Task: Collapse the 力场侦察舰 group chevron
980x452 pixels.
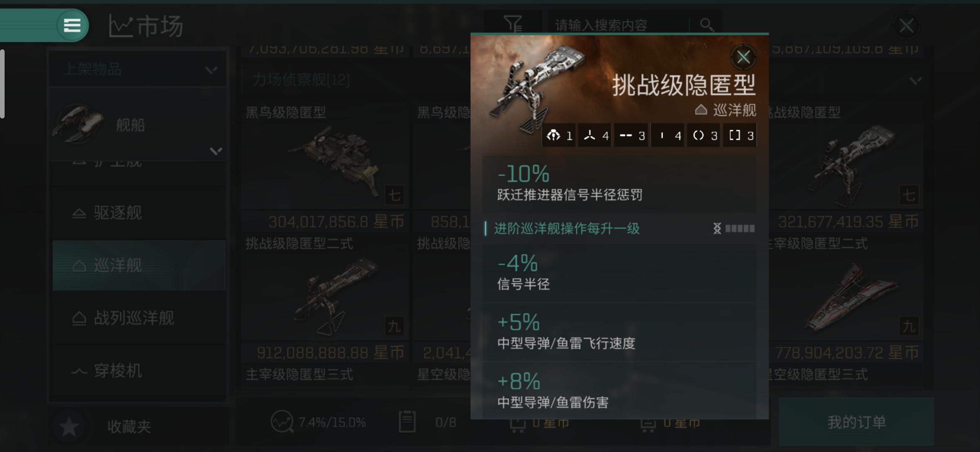Action: (916, 80)
